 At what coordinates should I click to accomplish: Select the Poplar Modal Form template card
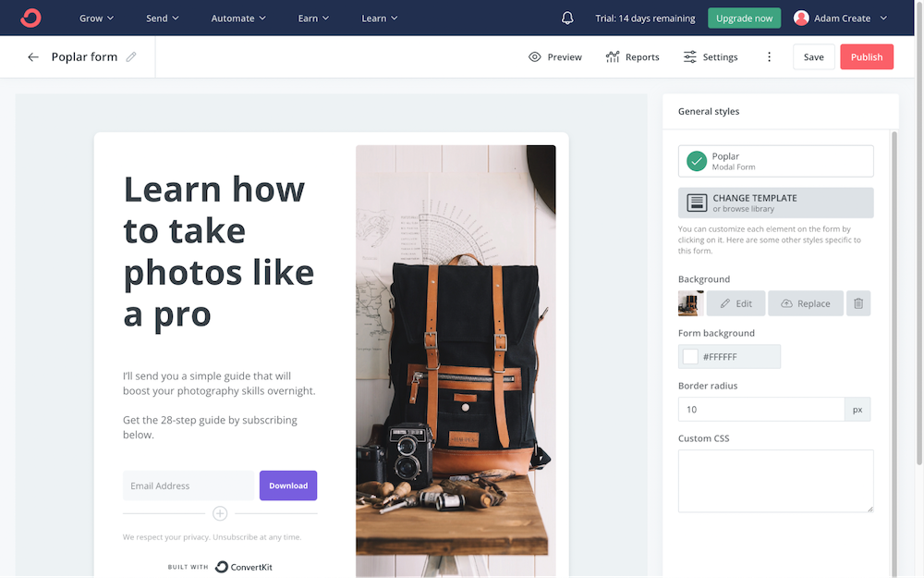[x=775, y=161]
